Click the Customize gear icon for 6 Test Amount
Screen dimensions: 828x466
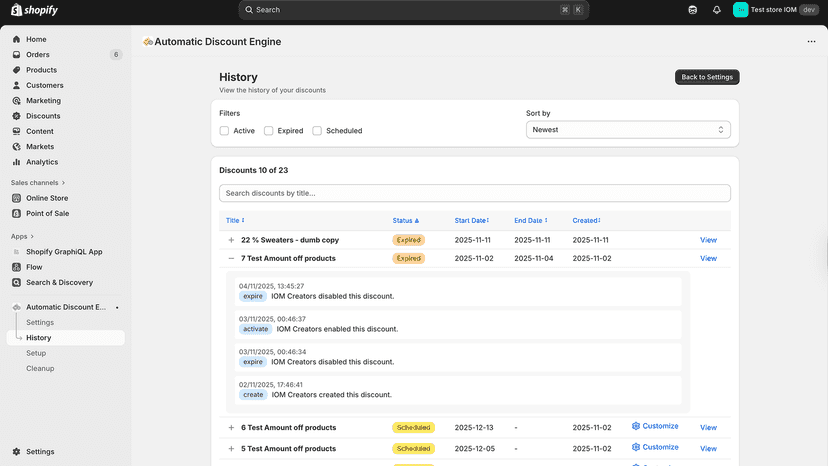pos(636,426)
